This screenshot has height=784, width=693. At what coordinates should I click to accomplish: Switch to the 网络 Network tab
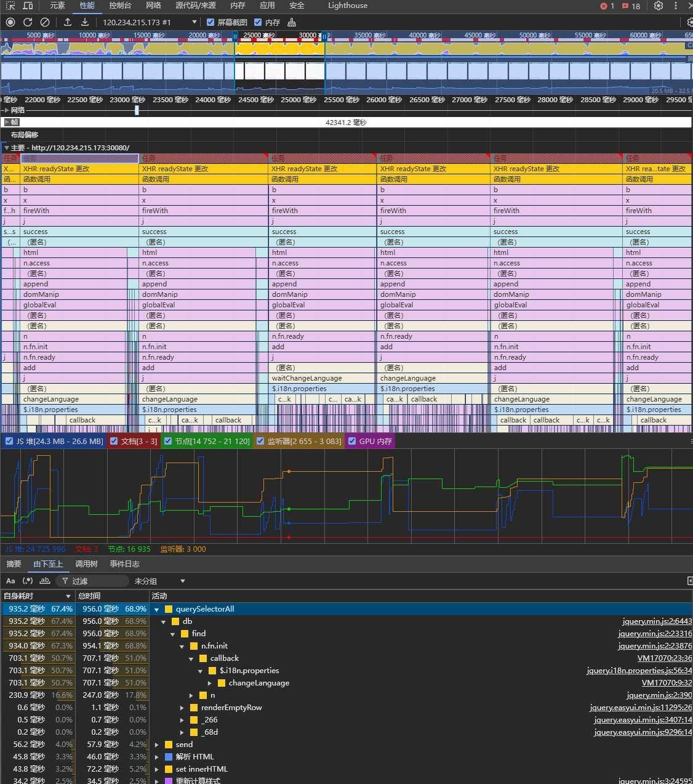coord(154,6)
